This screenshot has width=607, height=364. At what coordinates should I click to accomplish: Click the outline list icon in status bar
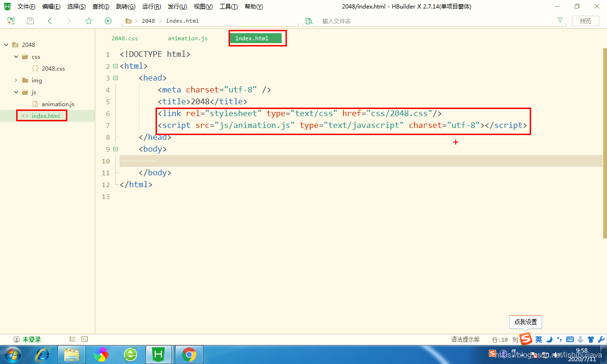[x=73, y=339]
